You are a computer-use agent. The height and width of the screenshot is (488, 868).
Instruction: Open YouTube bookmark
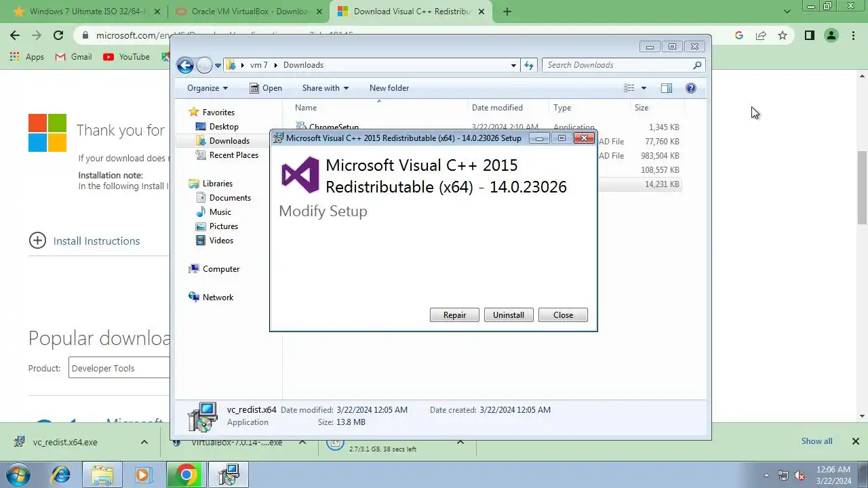[127, 57]
